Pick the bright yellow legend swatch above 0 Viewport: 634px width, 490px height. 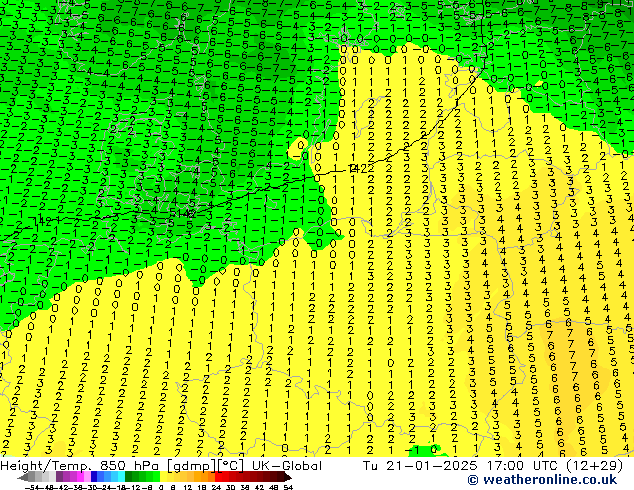coord(163,476)
